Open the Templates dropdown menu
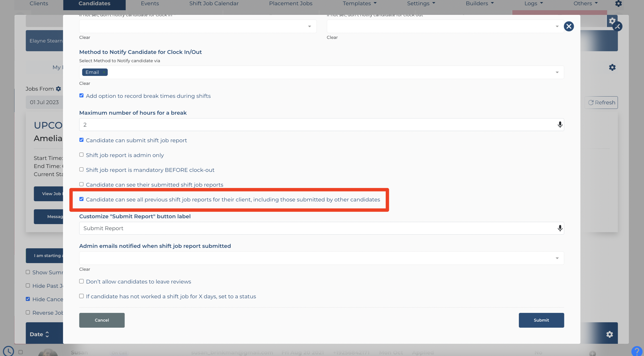The height and width of the screenshot is (356, 644). (359, 3)
